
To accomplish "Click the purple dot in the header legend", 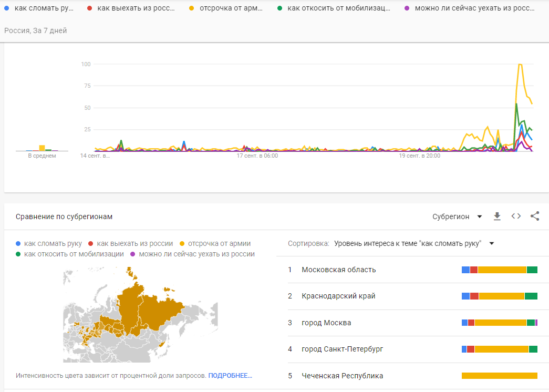I will click(x=407, y=8).
